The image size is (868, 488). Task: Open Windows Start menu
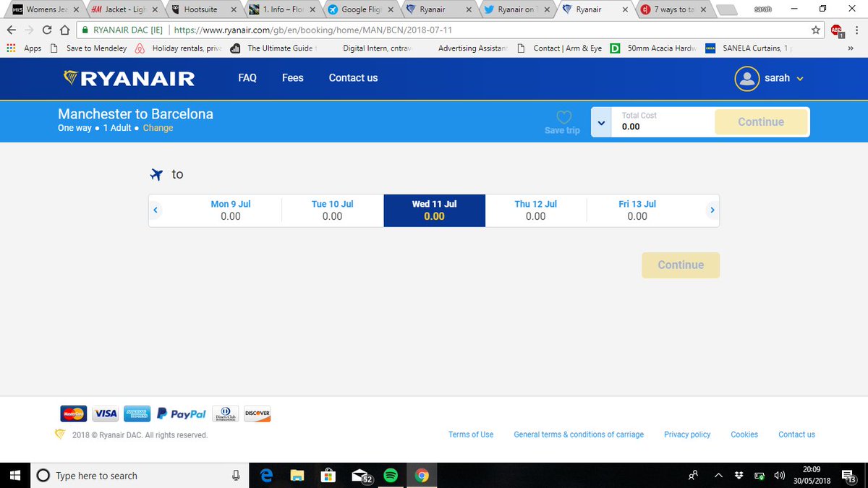14,475
